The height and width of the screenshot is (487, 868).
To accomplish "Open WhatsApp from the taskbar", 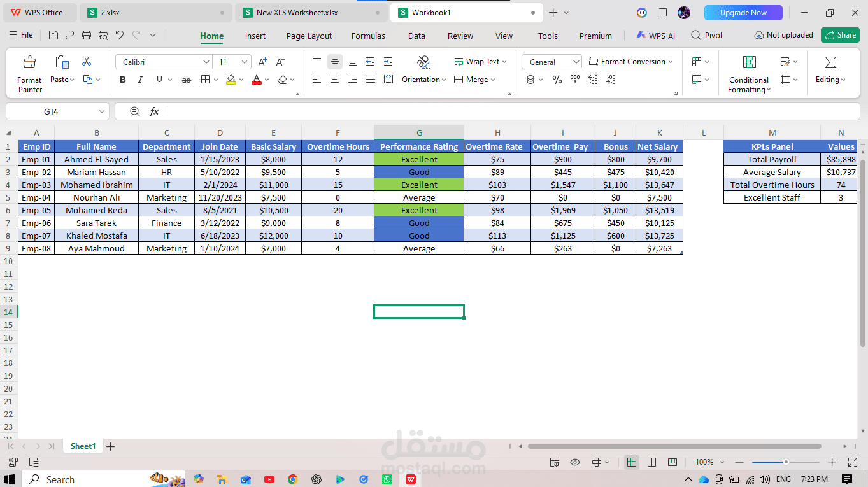I will (388, 479).
